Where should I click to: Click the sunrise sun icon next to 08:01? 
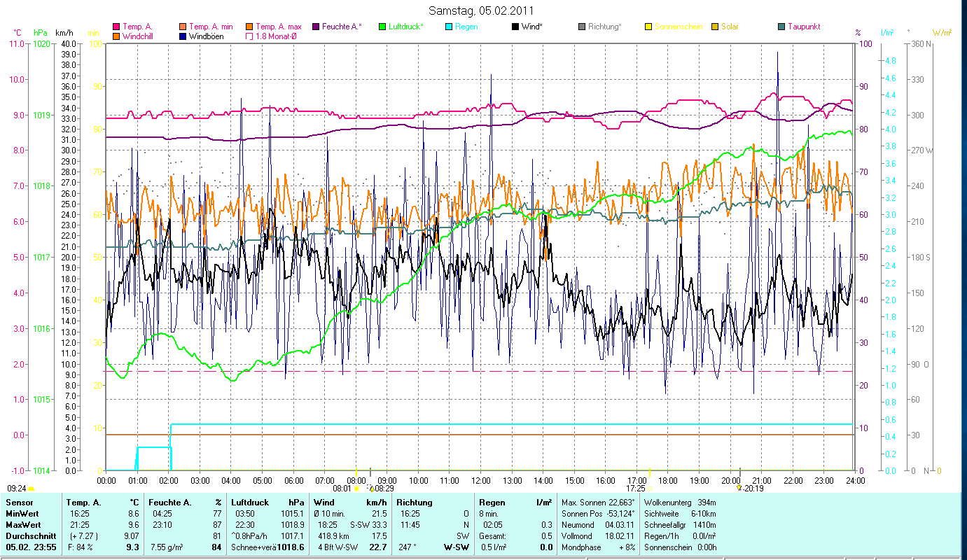356,489
